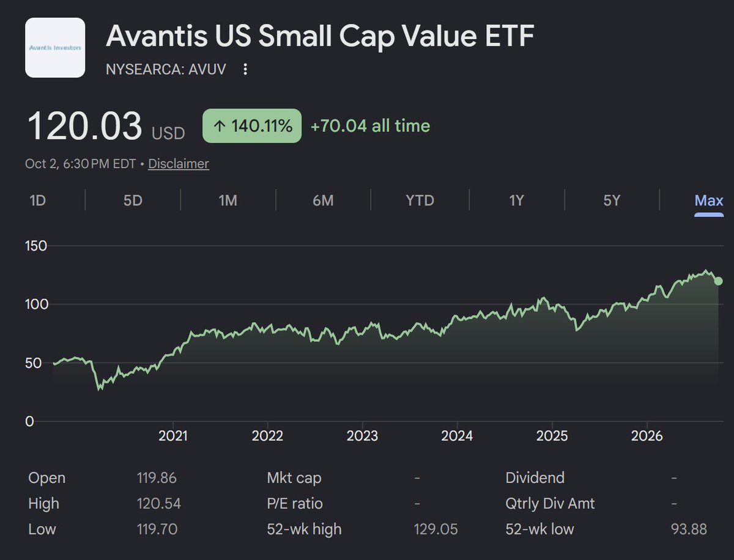
Task: Click the 2024 label on the chart axis
Action: pyautogui.click(x=457, y=437)
